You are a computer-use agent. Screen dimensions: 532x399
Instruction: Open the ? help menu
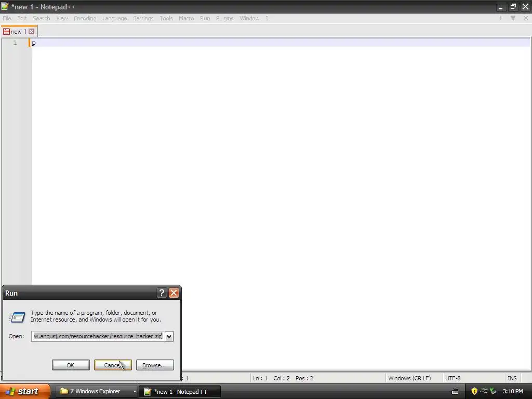tap(267, 18)
